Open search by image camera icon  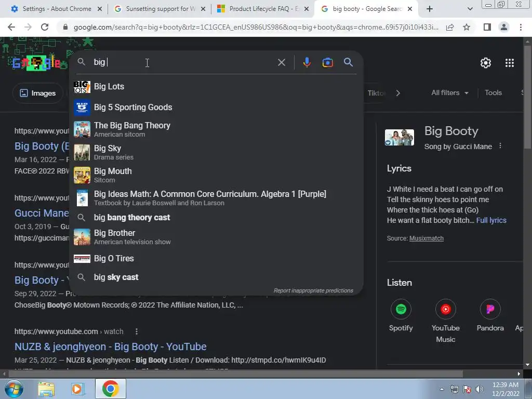pyautogui.click(x=327, y=62)
